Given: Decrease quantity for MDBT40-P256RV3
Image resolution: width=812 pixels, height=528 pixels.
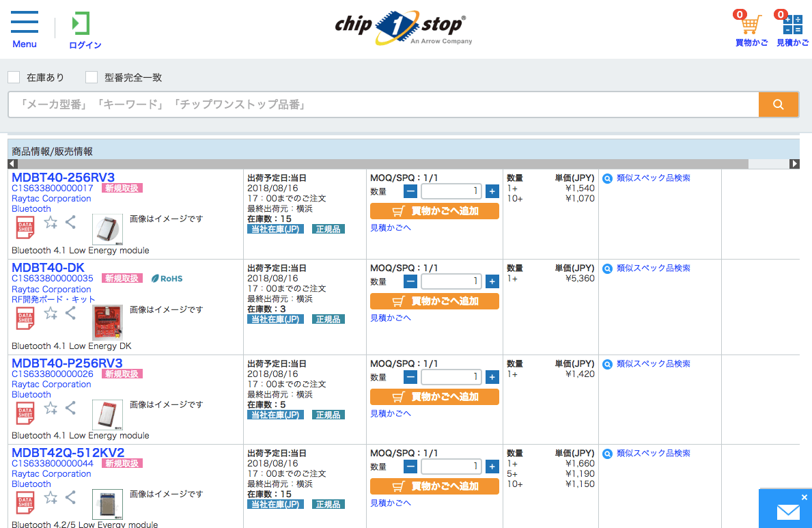Looking at the screenshot, I should (410, 376).
